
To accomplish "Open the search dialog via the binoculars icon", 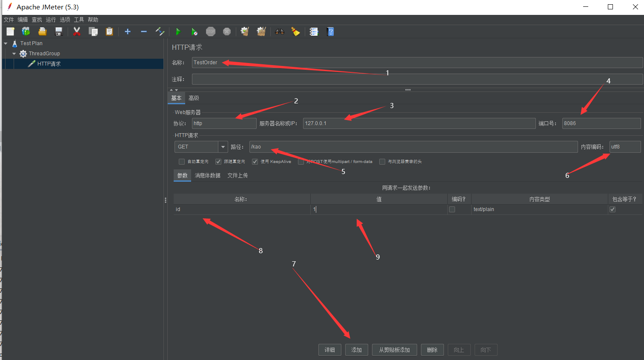I will (280, 31).
